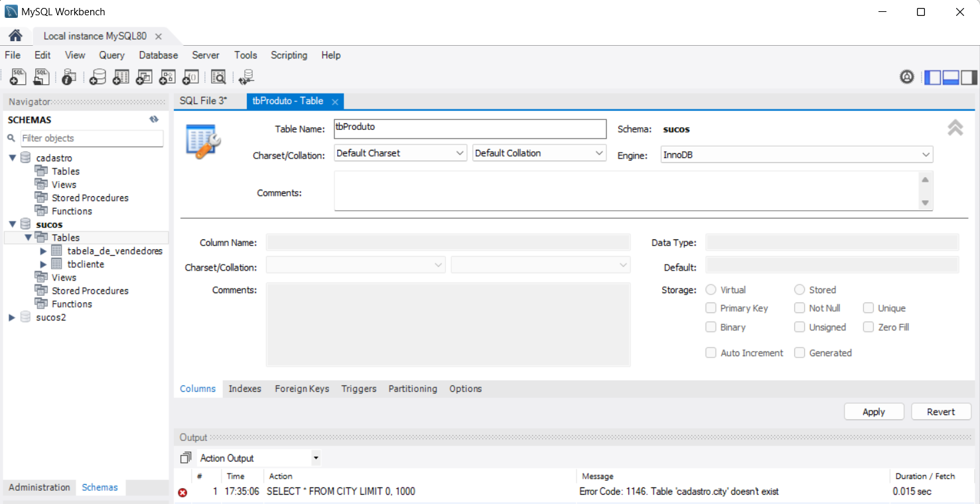Open the Home tab icon
This screenshot has height=504, width=980.
coord(15,36)
